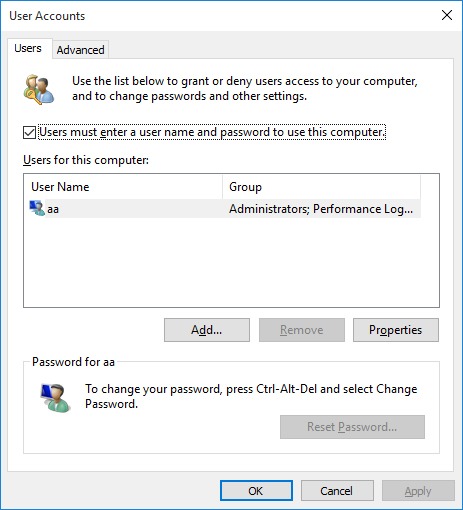
Task: Click the Add... button
Action: point(207,330)
